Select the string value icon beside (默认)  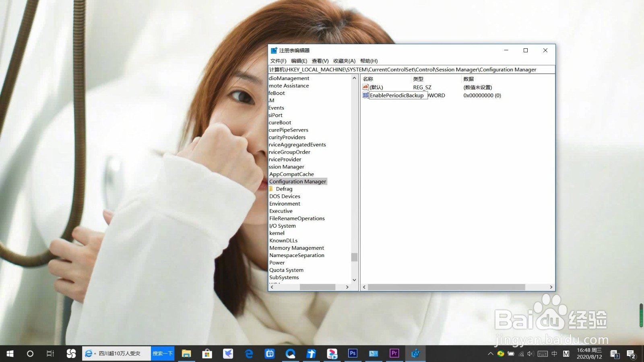point(365,87)
